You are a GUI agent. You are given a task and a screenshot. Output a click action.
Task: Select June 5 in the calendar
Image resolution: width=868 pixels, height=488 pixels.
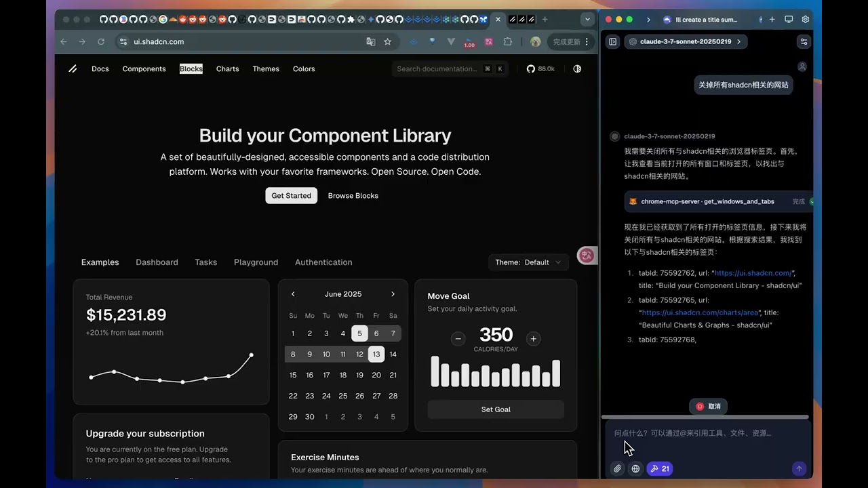(x=359, y=333)
